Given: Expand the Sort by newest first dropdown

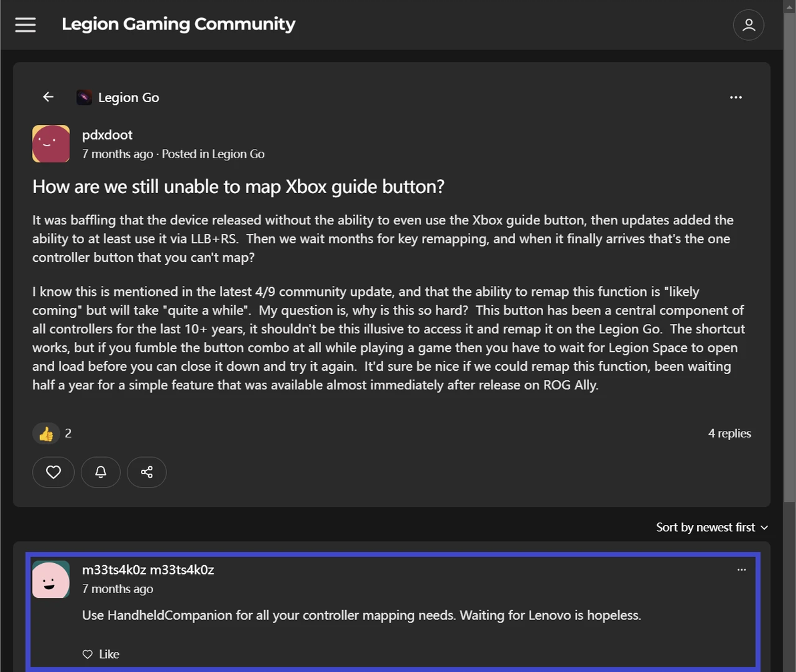Looking at the screenshot, I should [x=712, y=527].
